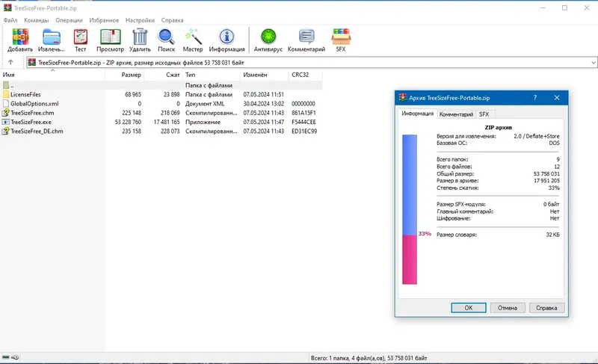Click the Информация (Info) toolbar icon

tap(227, 37)
